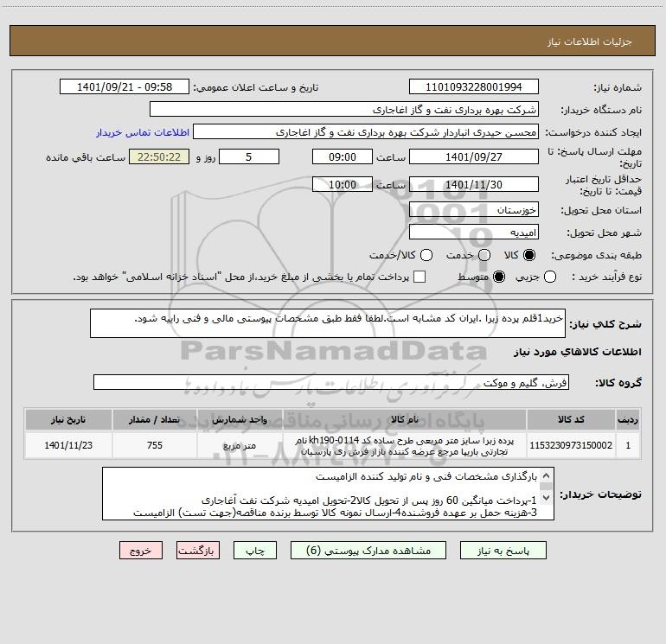Choose the متوسط purchase type radio
The image size is (666, 644).
coord(499,277)
